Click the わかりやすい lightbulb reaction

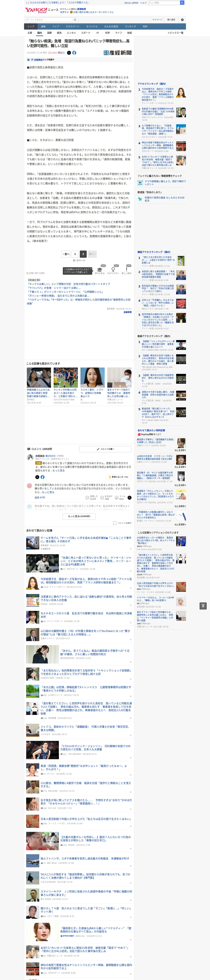pyautogui.click(x=113, y=270)
